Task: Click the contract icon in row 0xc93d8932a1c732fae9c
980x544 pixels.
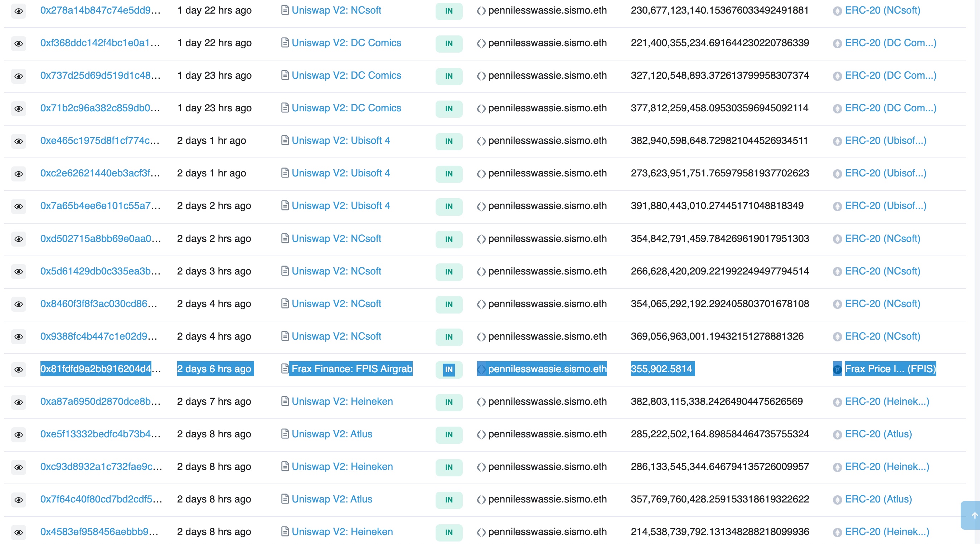Action: 285,466
